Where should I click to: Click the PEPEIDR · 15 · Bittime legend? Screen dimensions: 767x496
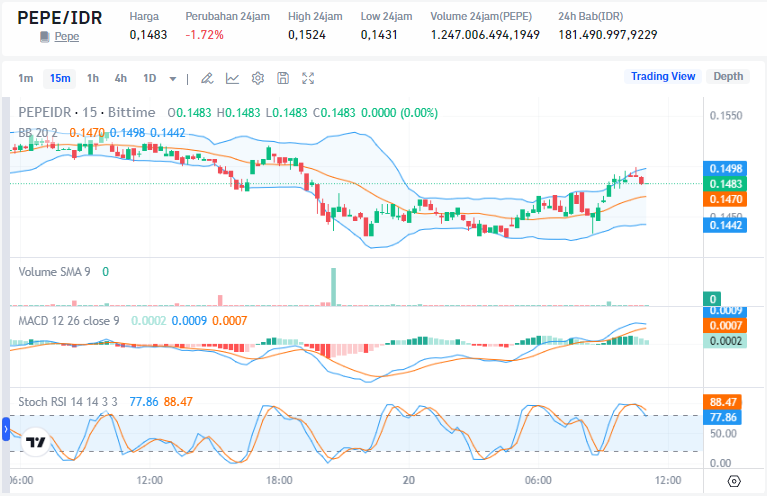87,113
